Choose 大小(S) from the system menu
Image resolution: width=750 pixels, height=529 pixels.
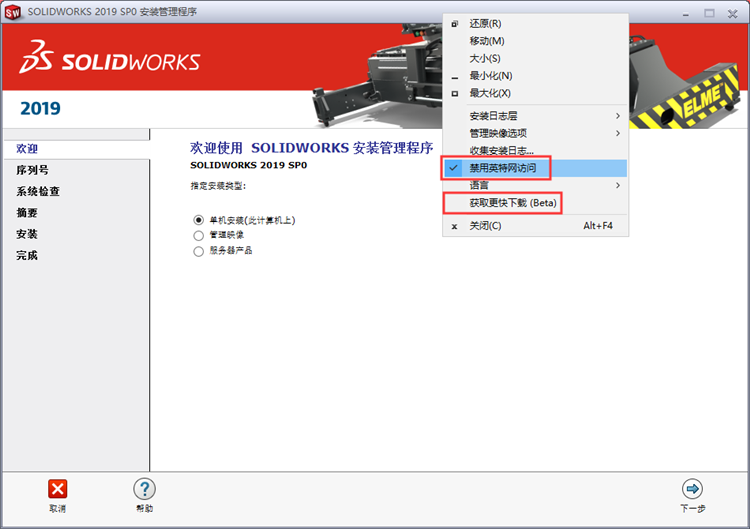pyautogui.click(x=535, y=58)
